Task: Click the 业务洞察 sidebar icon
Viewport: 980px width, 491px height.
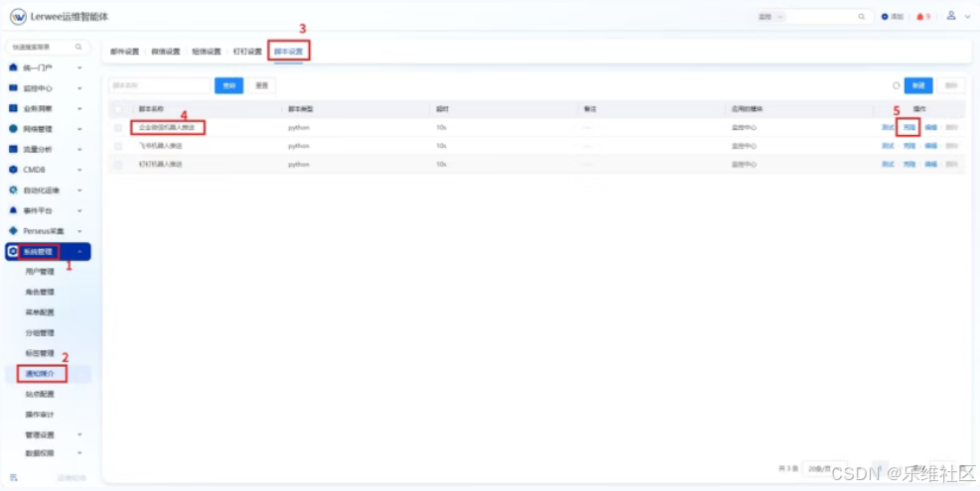Action: [13, 108]
